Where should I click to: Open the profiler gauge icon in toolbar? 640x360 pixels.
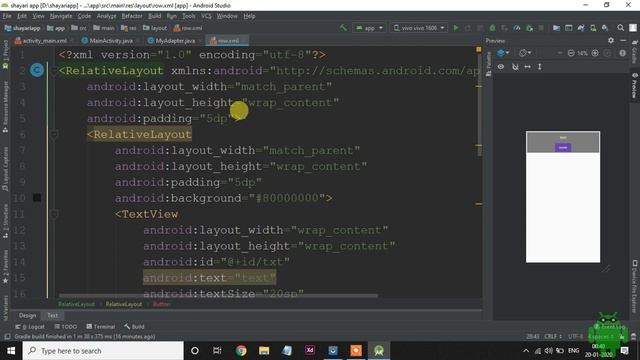517,28
